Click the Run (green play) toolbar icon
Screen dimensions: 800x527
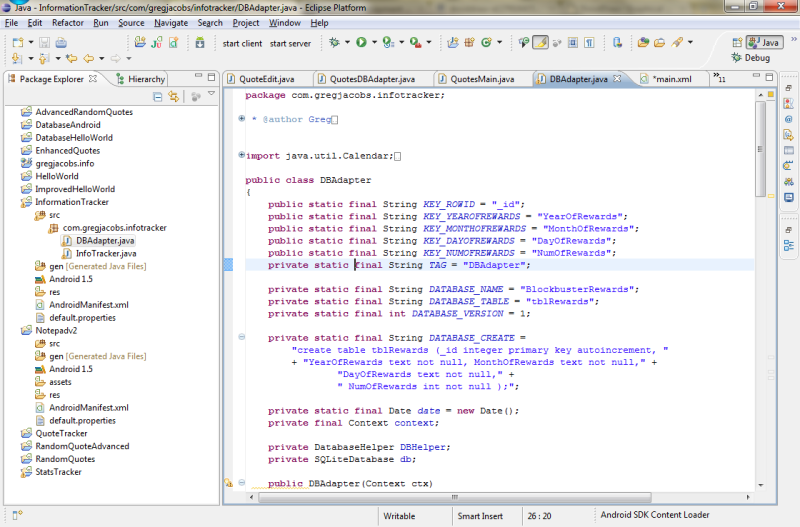coord(361,43)
